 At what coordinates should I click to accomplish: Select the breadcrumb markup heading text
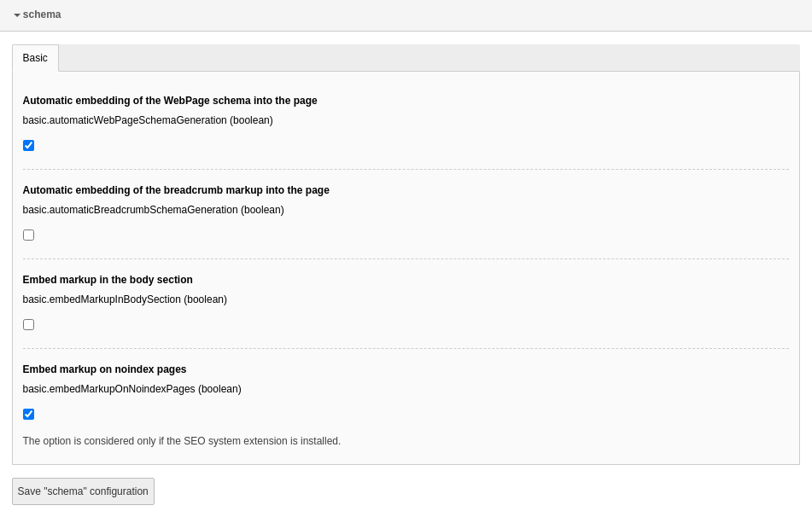coord(176,190)
